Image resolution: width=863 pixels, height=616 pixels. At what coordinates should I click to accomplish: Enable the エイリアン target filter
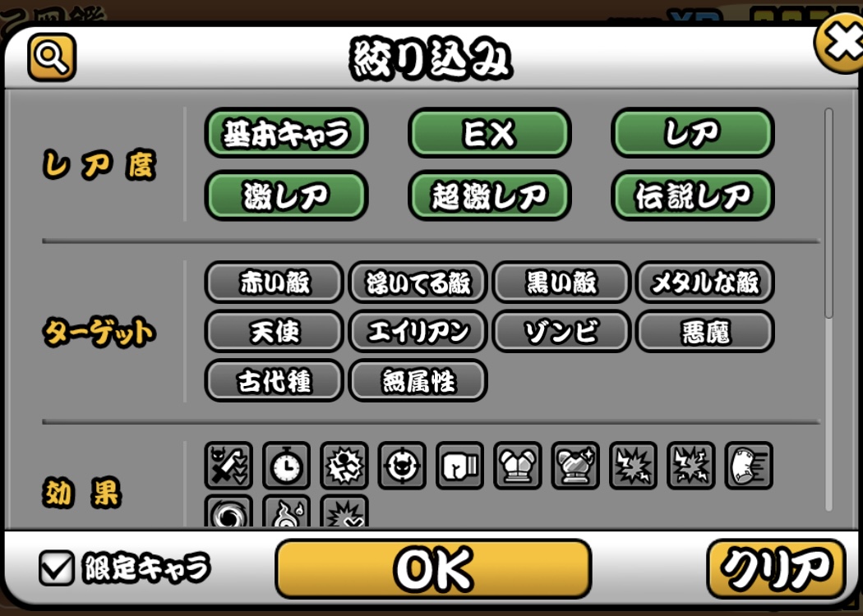tap(418, 332)
